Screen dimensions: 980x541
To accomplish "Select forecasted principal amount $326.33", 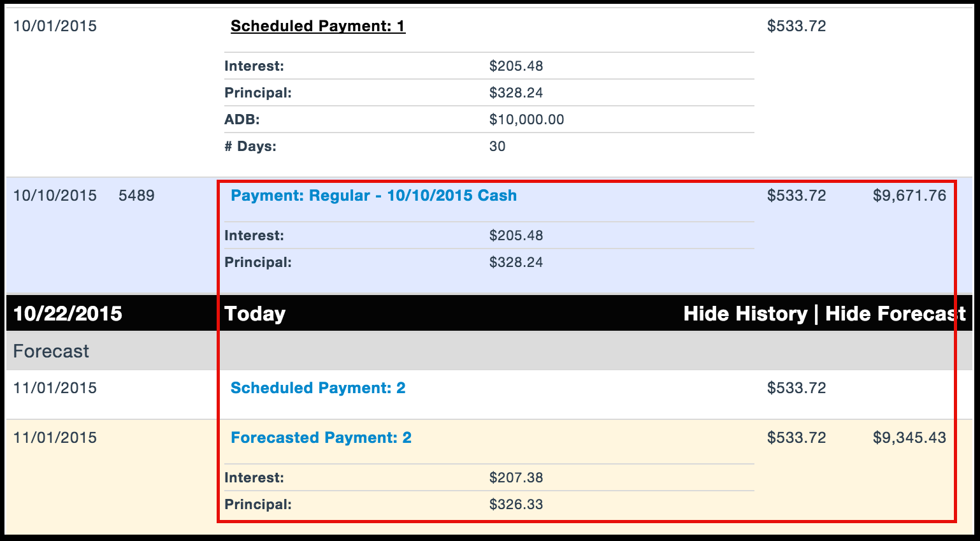I will click(516, 505).
